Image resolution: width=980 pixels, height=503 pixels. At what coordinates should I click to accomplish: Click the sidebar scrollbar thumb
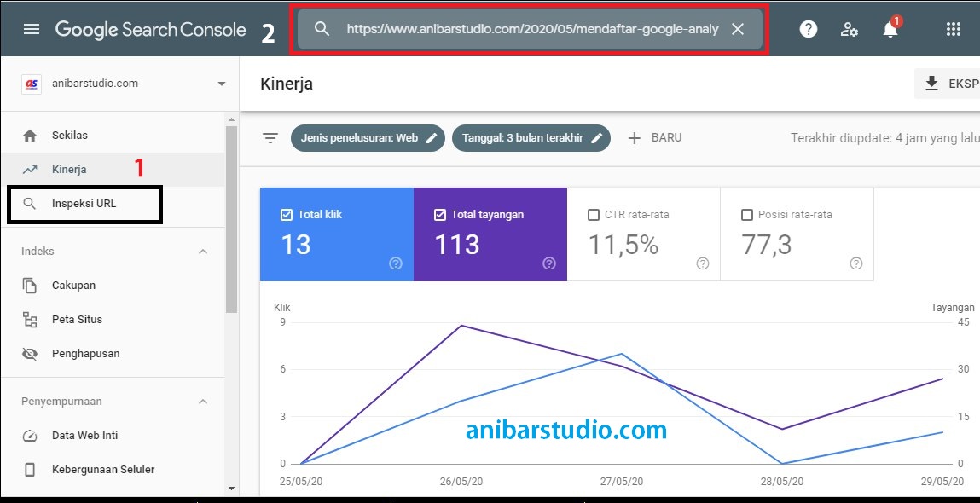coord(231,219)
